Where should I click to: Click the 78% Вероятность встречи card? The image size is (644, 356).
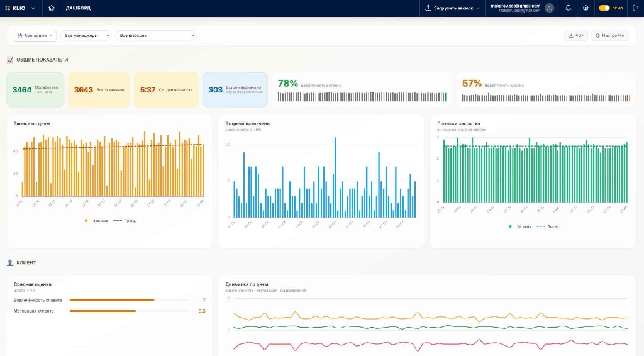(x=362, y=90)
